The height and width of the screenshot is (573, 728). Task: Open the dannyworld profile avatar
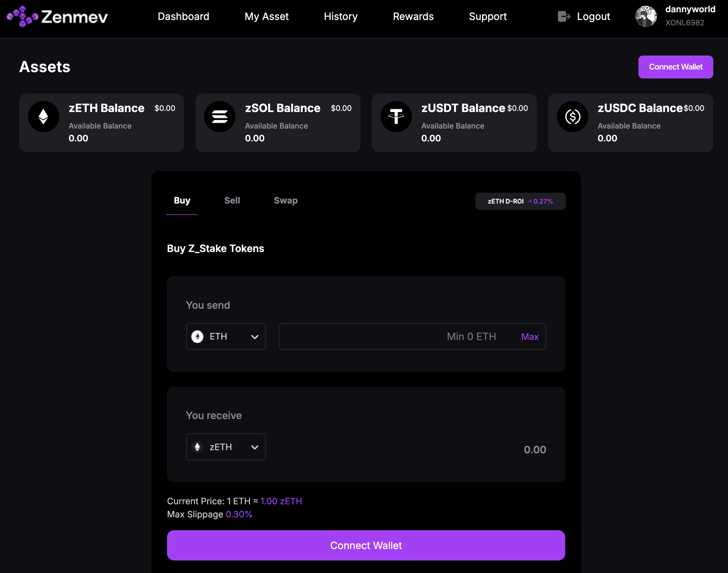point(646,17)
